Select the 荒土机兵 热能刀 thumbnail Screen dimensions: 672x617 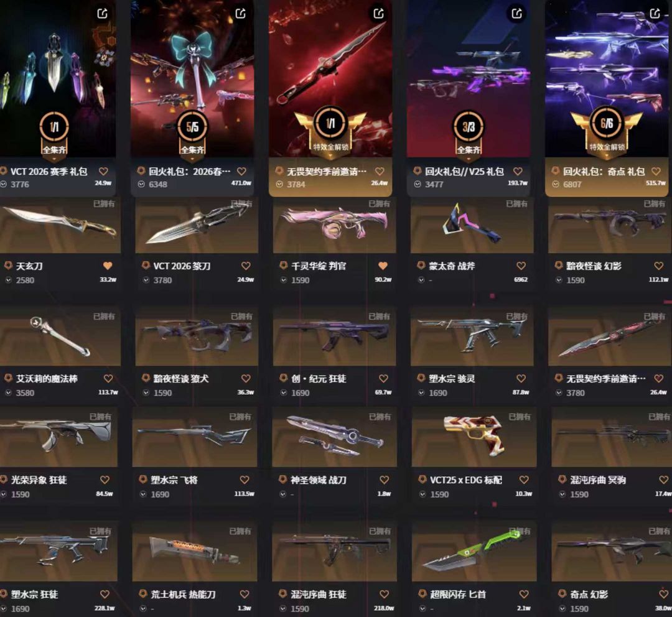coord(195,551)
